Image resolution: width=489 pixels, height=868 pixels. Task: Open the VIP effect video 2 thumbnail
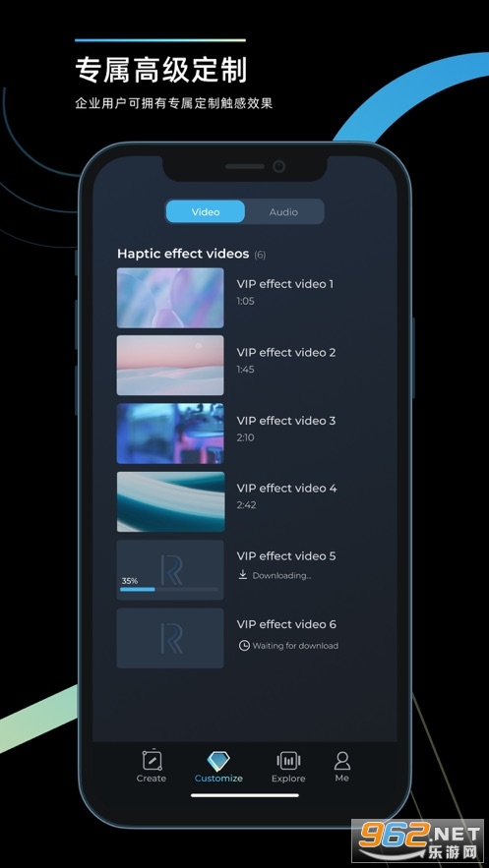click(170, 366)
